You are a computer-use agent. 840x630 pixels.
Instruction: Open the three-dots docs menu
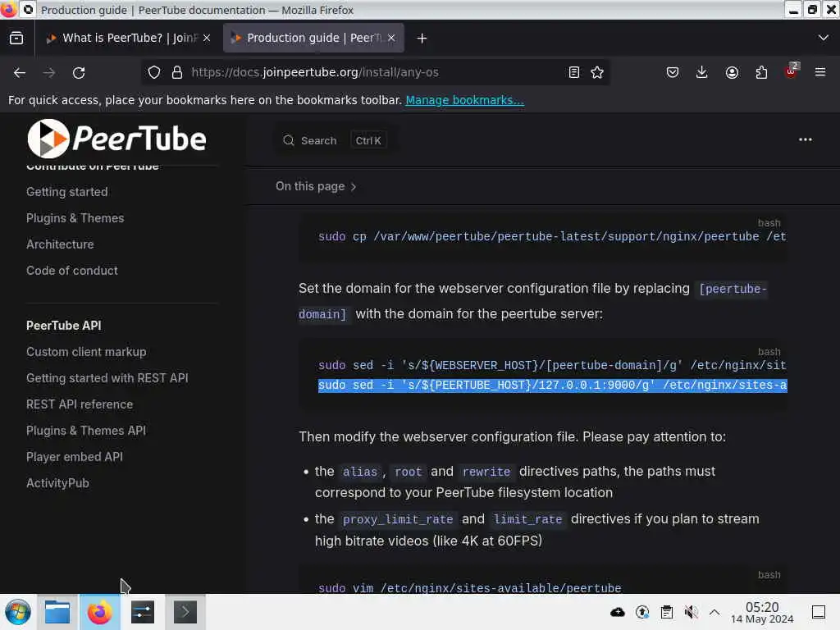point(806,139)
